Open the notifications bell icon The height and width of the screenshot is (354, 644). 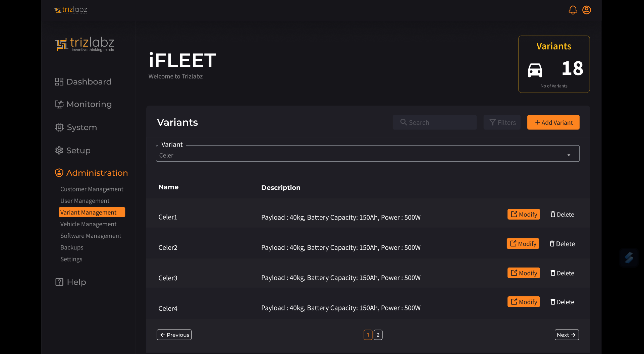click(573, 10)
